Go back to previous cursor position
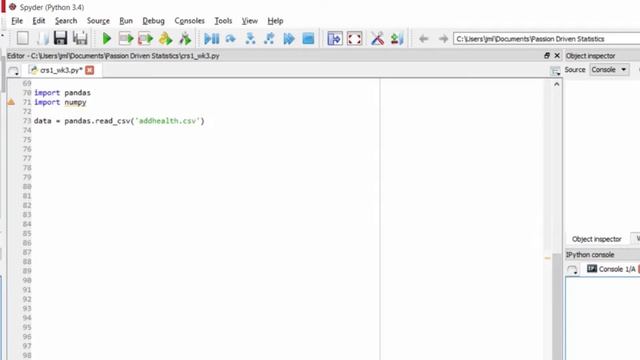Screen dimensions: 640x360 tap(423, 39)
